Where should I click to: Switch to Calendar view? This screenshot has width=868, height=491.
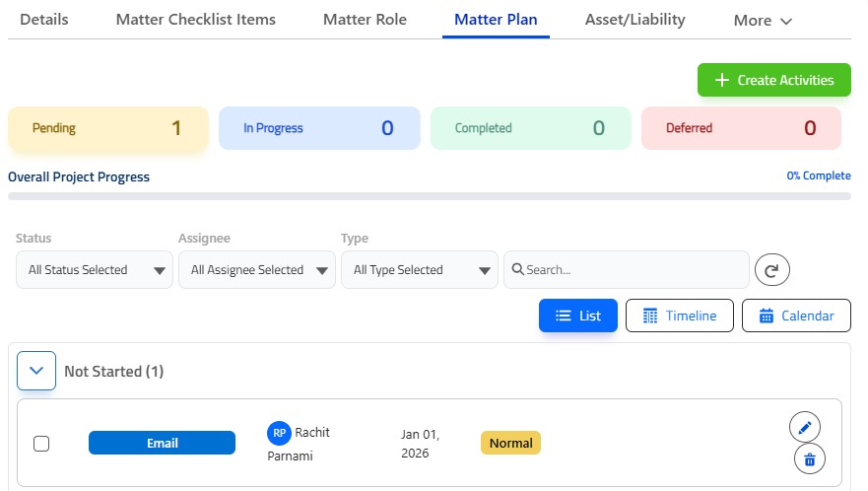[796, 316]
